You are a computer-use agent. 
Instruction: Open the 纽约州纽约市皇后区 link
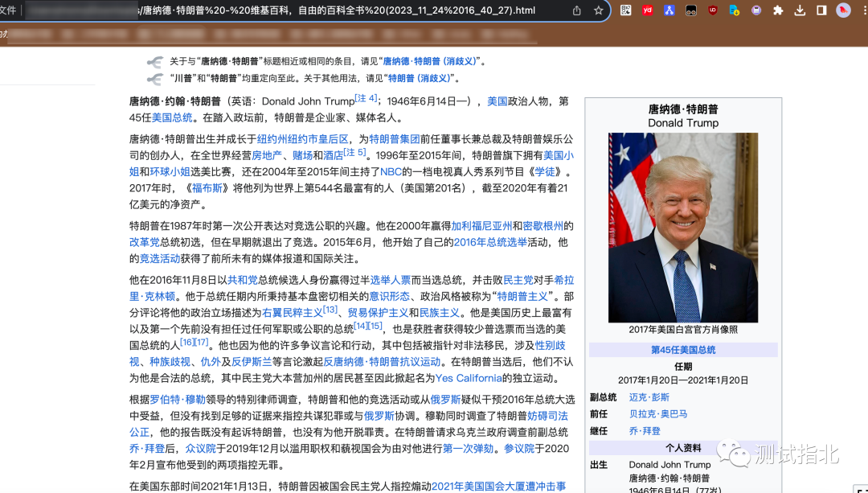302,139
